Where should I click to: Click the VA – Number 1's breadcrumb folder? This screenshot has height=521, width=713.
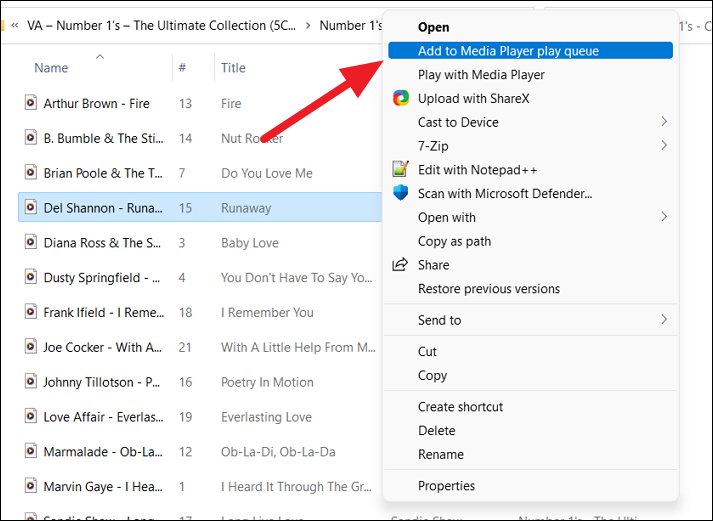[161, 25]
